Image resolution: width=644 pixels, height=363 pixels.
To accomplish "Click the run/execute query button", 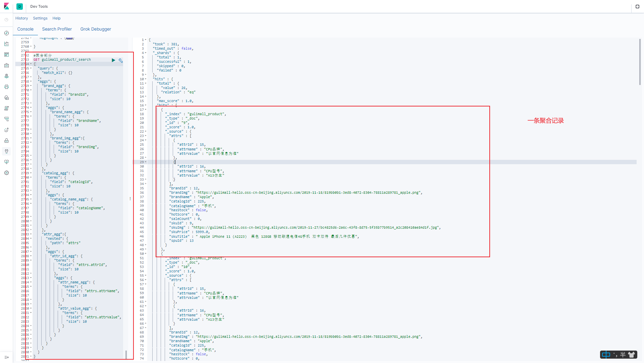I will (x=114, y=59).
